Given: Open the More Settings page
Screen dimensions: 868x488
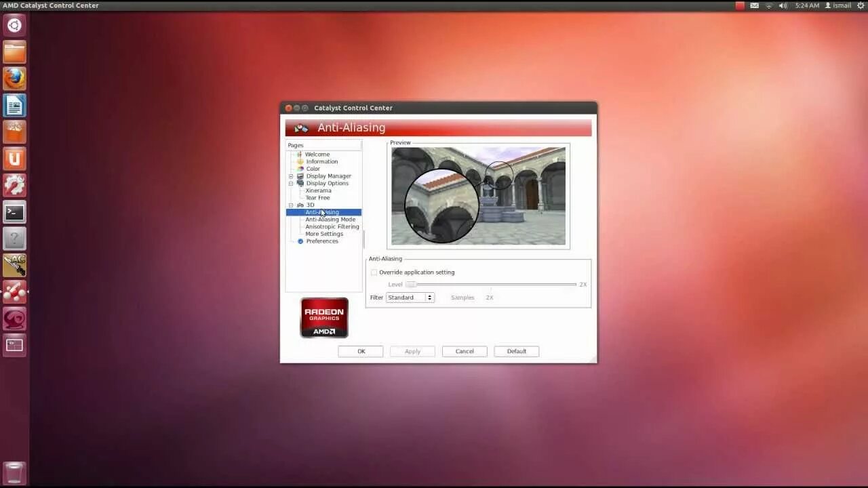Looking at the screenshot, I should click(x=324, y=234).
